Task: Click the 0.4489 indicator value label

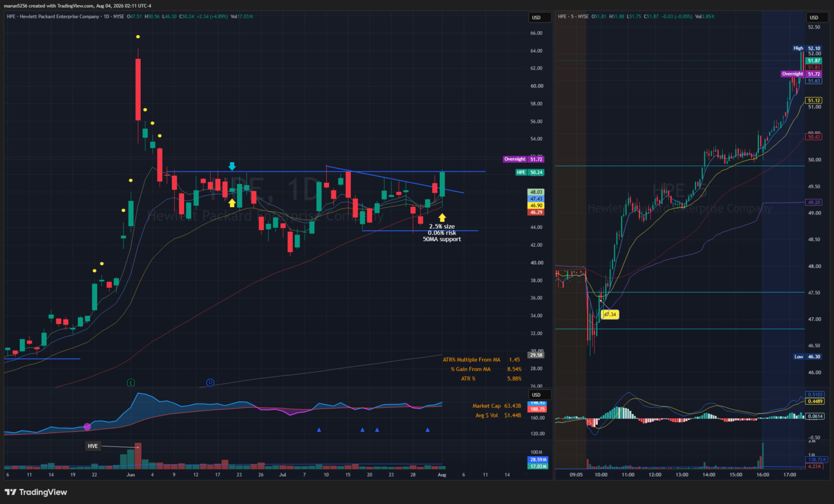Action: pos(815,401)
